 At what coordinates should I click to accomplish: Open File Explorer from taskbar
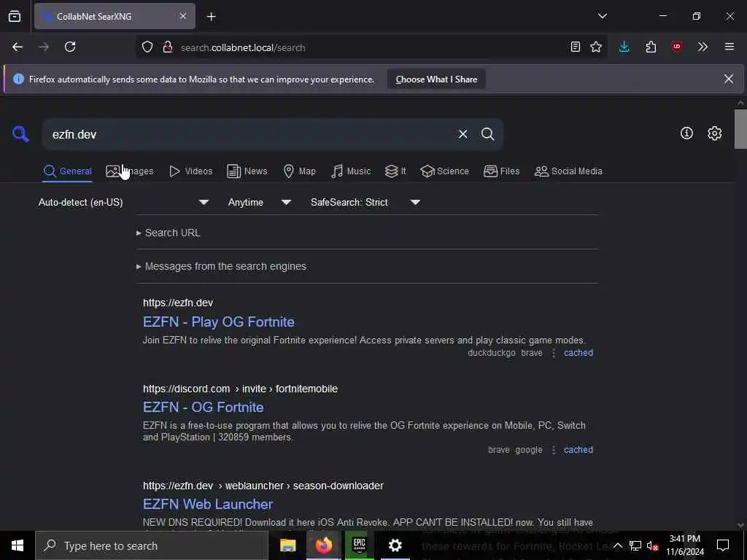287,545
